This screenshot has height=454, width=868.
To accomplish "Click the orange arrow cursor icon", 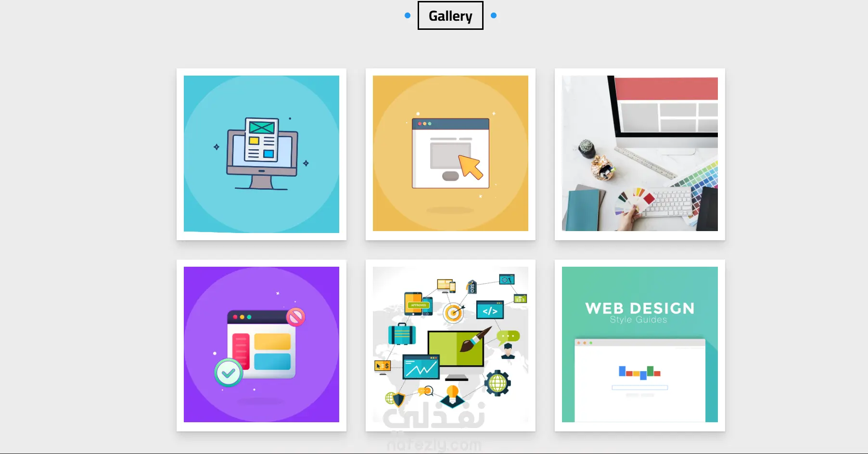I will coord(471,167).
